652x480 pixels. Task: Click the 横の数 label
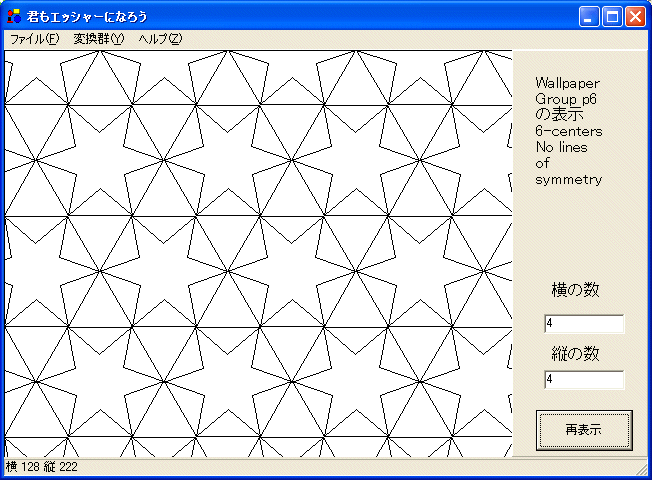tap(575, 289)
